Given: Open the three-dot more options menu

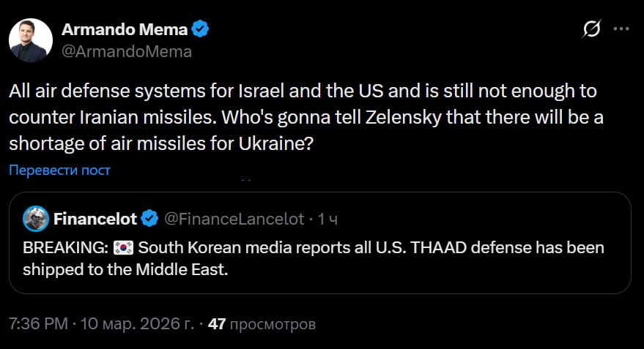Looking at the screenshot, I should click(x=621, y=29).
